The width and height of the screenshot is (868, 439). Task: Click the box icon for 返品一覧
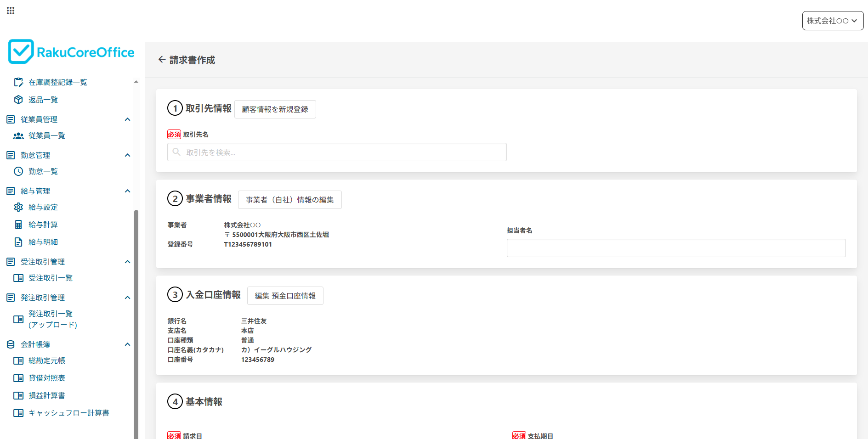click(x=18, y=100)
